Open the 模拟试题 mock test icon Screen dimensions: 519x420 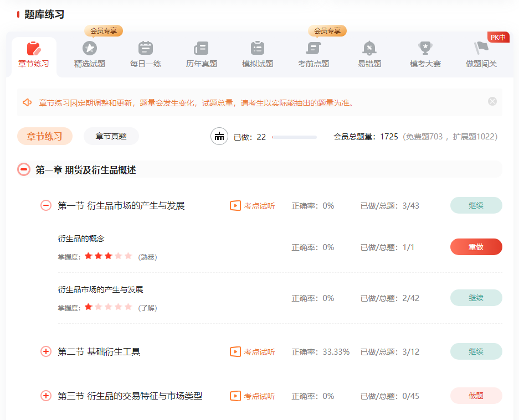(257, 53)
